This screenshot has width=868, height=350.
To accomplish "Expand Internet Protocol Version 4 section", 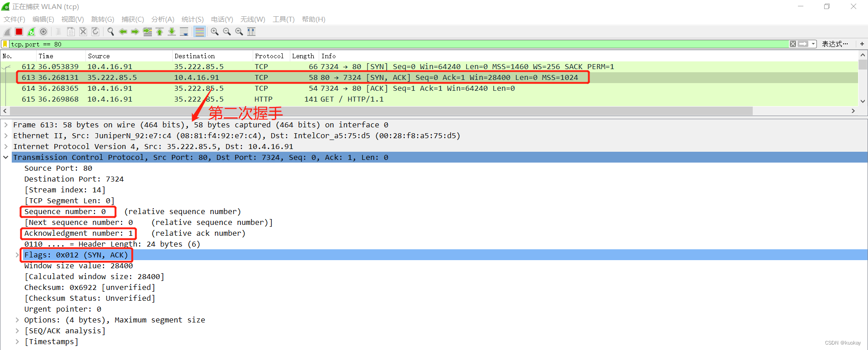I will (6, 146).
